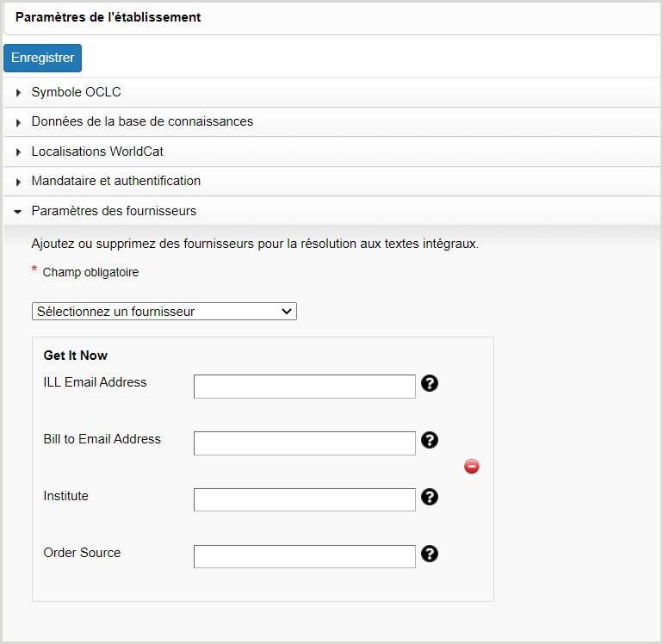Click the 'Institute' label text
The image size is (663, 644).
click(66, 496)
